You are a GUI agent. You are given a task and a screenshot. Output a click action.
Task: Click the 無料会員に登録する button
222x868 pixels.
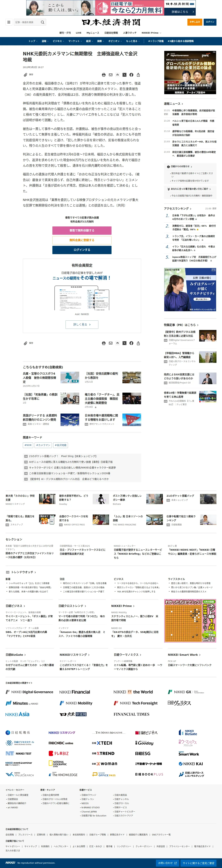click(x=82, y=240)
